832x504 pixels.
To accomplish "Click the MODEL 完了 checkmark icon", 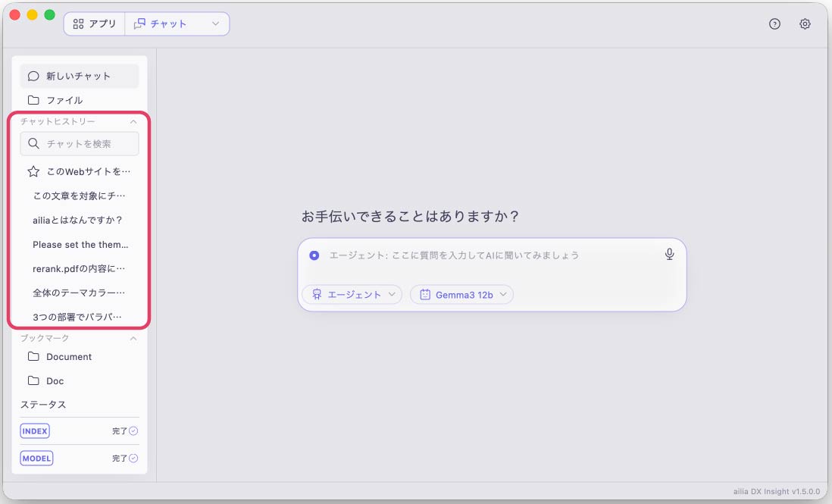I will click(x=133, y=459).
